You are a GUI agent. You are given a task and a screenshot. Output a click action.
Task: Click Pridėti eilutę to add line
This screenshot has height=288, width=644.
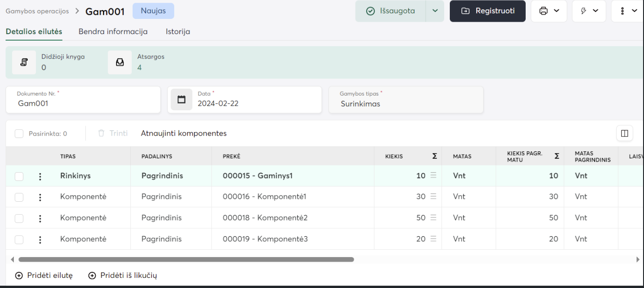[44, 276]
